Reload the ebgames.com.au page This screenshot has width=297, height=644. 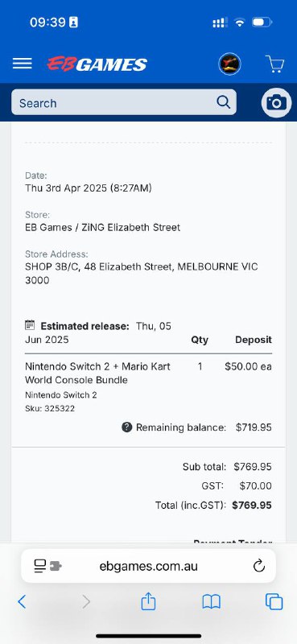tap(259, 567)
